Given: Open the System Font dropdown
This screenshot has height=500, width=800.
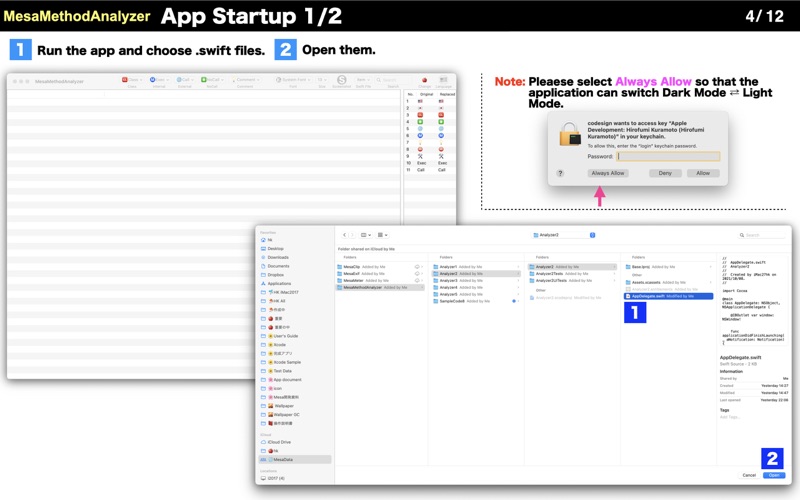Looking at the screenshot, I should [293, 80].
